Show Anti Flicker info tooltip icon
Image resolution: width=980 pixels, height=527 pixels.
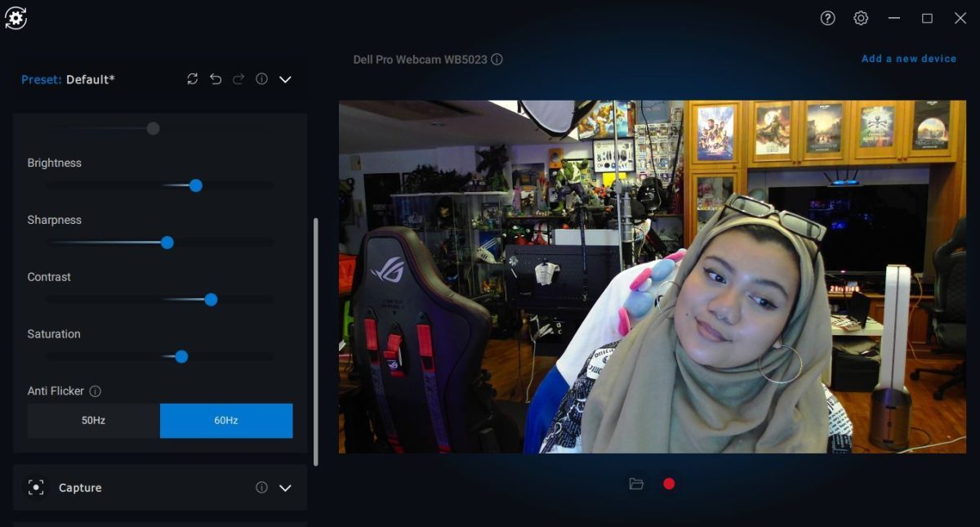coord(95,391)
